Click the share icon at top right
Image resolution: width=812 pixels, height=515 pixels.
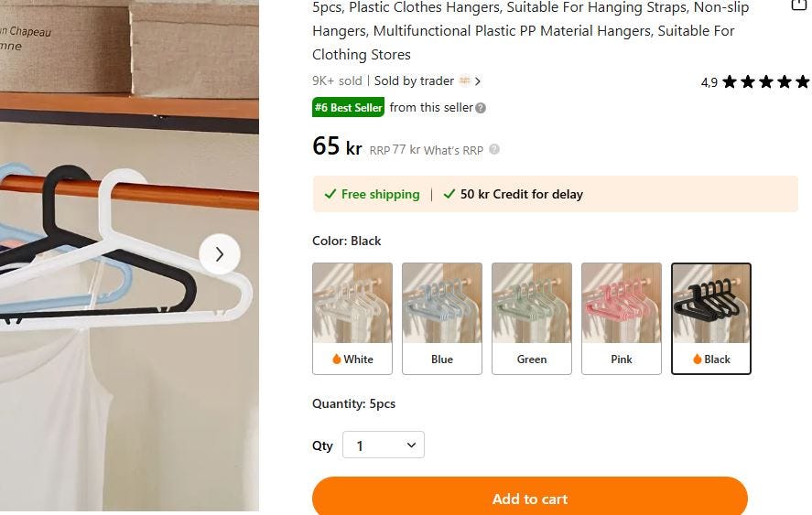(x=798, y=5)
